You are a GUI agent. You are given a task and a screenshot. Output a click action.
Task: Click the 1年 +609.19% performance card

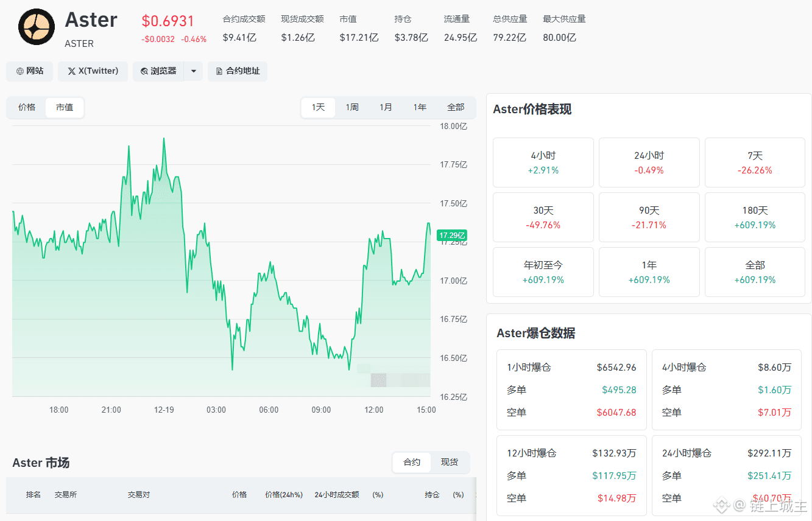point(649,272)
